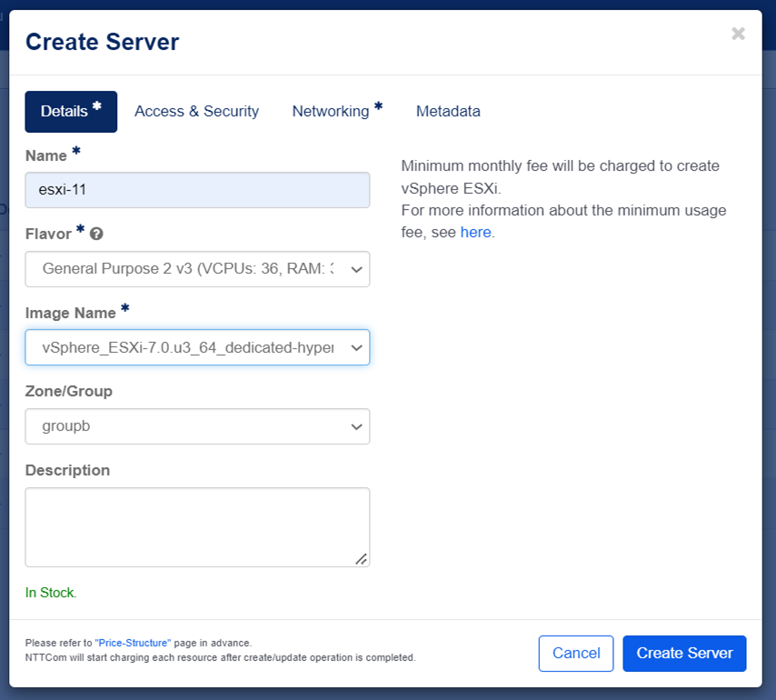Click the Description box resize handle
776x700 pixels.
(361, 558)
